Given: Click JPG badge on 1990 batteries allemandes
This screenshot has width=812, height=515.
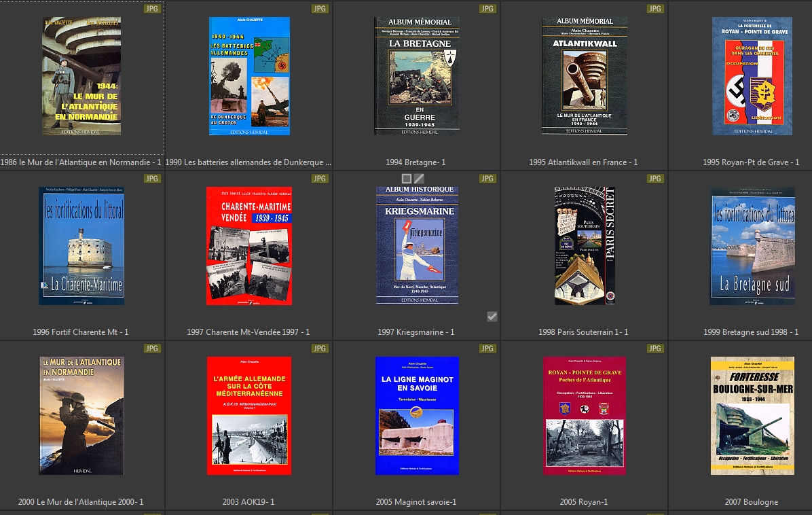Looking at the screenshot, I should (320, 9).
